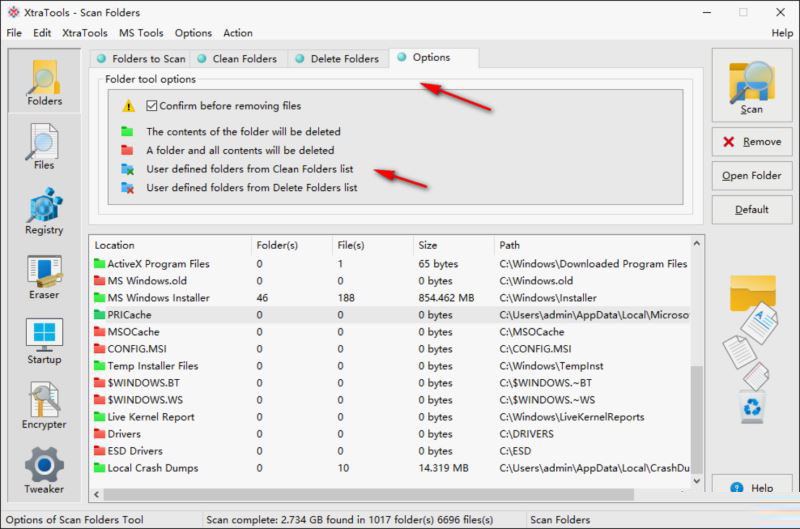Viewport: 800px width, 529px height.
Task: Switch to the Delete Folders tab
Action: [x=339, y=59]
